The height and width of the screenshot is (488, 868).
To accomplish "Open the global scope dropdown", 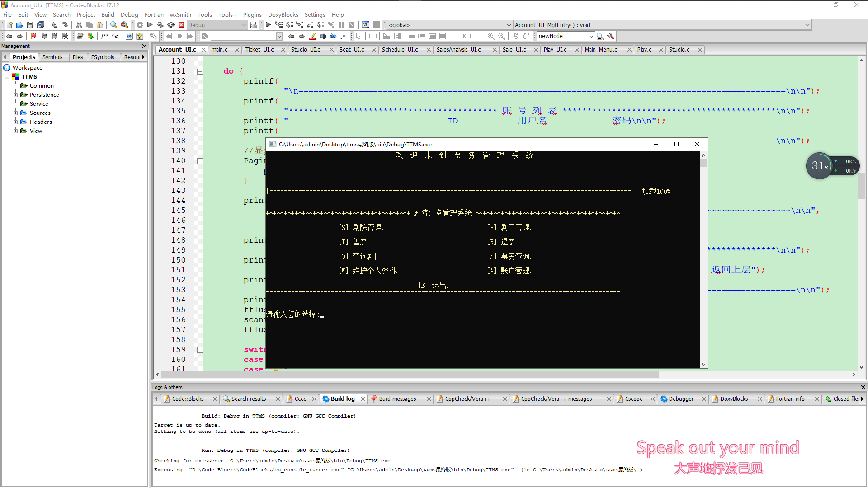I will click(509, 25).
